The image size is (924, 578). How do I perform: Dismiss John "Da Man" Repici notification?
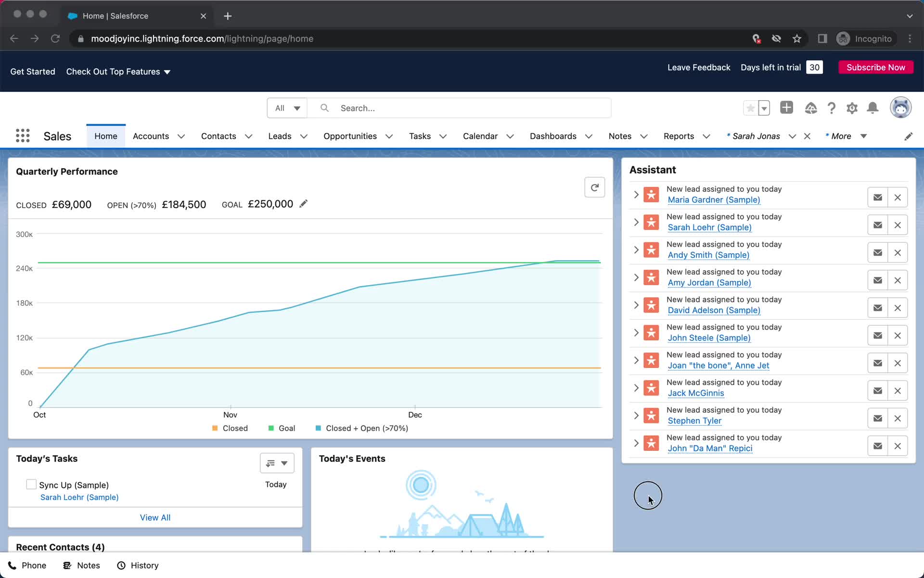898,446
